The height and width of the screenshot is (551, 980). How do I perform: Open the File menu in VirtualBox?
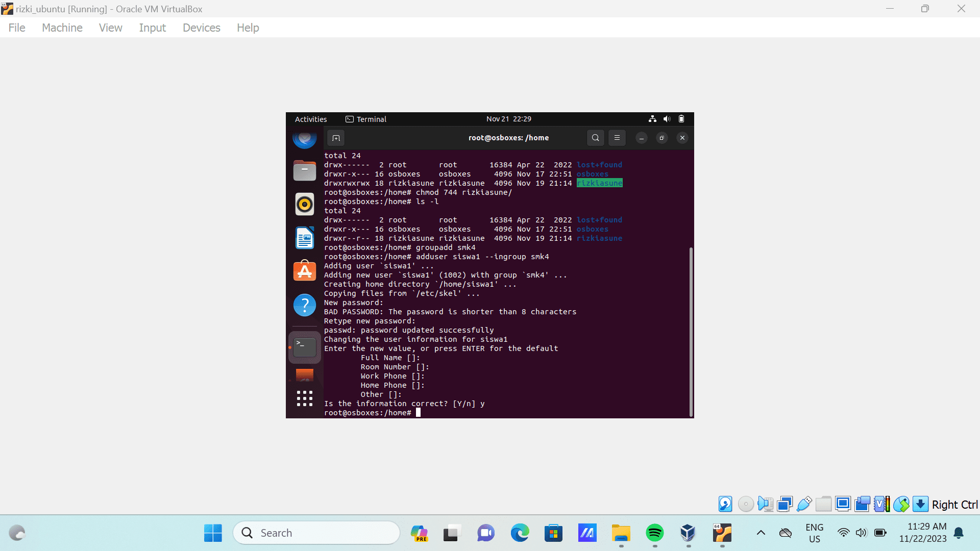pos(17,28)
